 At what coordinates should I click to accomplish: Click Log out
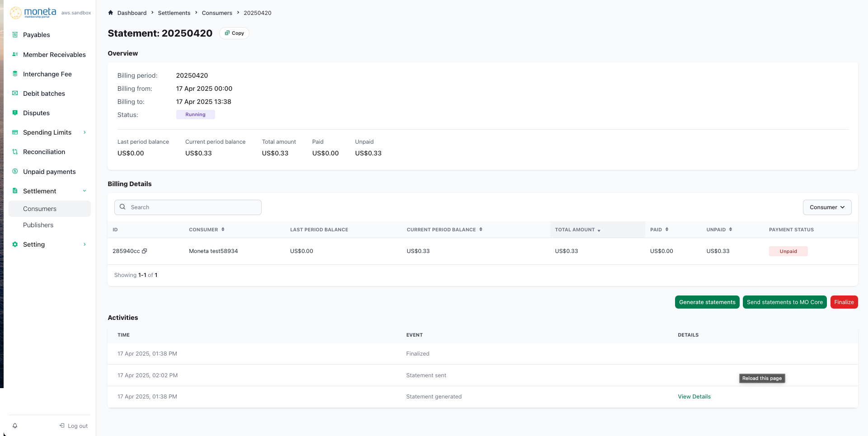pyautogui.click(x=74, y=426)
